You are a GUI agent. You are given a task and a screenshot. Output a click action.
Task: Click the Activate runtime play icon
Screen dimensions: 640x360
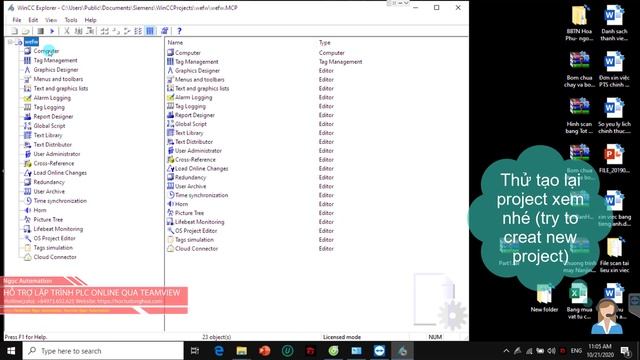pos(52,31)
